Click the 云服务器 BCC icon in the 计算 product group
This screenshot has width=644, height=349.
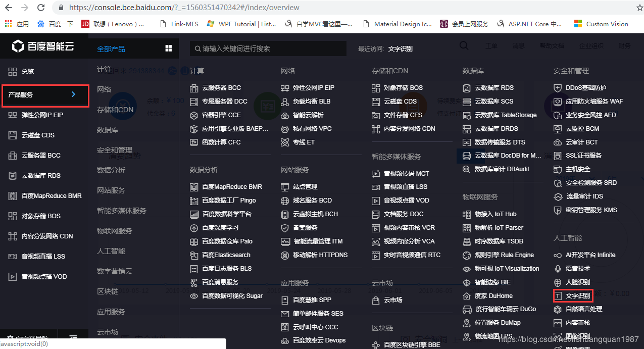click(x=194, y=88)
